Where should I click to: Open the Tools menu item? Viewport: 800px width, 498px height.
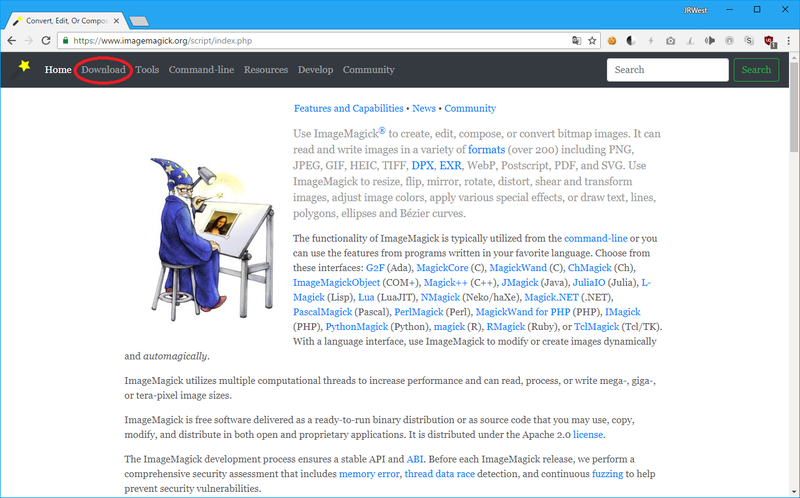[x=147, y=70]
